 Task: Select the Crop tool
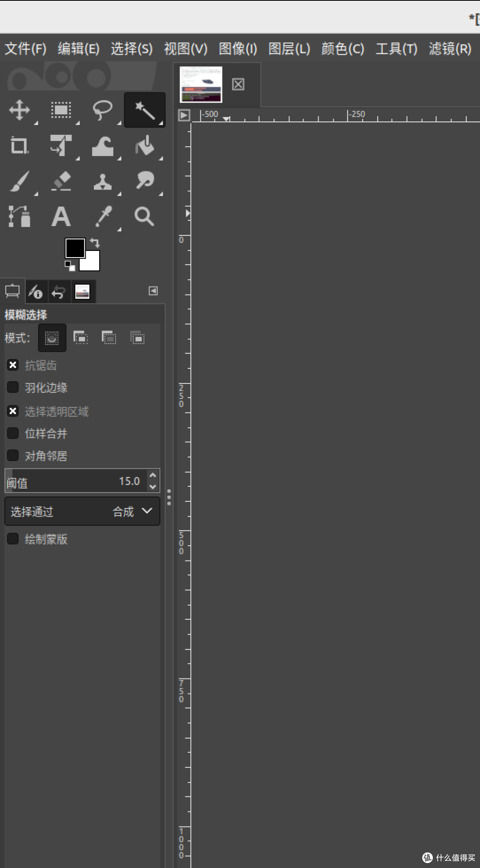20,145
